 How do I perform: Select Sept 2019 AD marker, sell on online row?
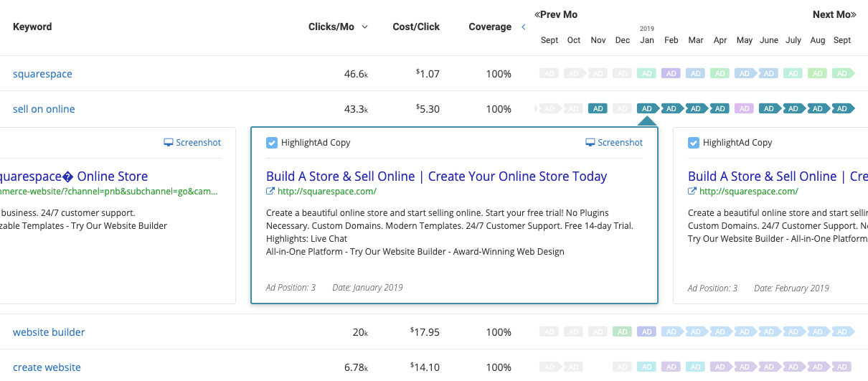click(842, 109)
